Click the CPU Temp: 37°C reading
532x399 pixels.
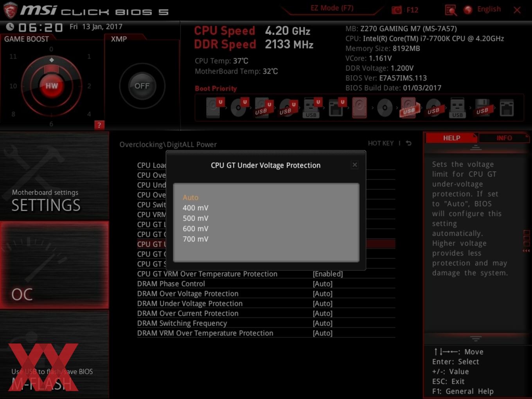pos(221,61)
